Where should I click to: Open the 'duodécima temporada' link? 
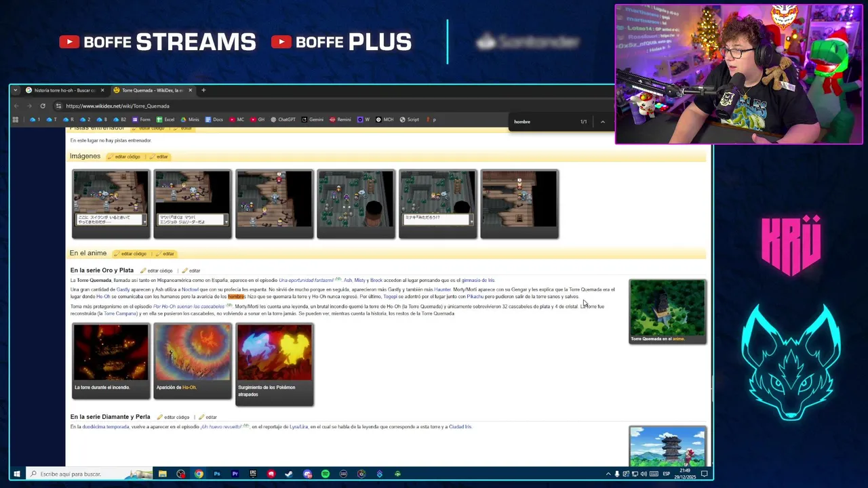click(x=106, y=426)
